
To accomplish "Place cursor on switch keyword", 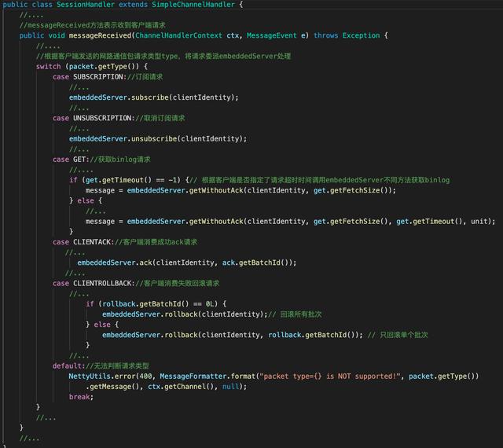I will [x=49, y=67].
